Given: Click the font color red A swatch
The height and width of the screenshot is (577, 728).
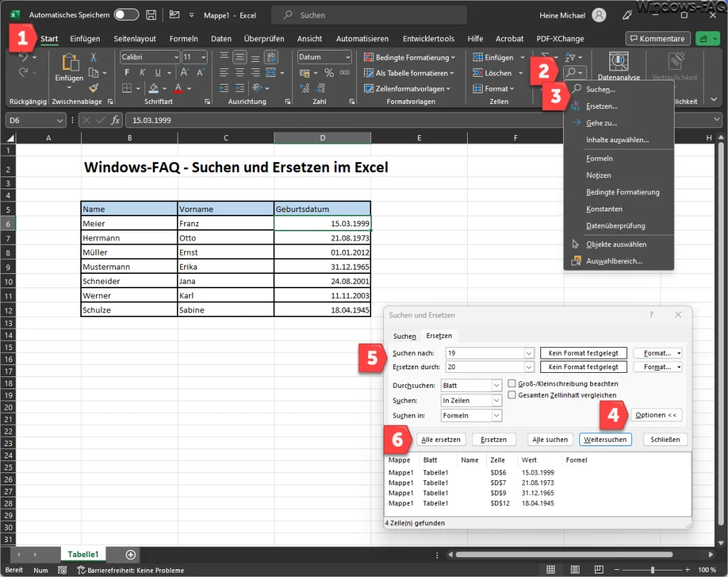Looking at the screenshot, I should point(178,88).
